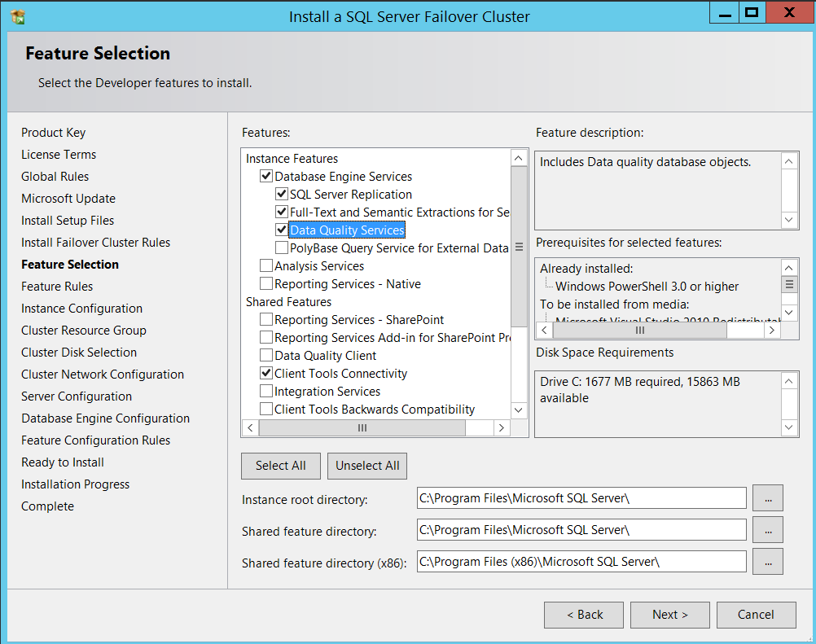Select Reporting Services - Native in the tree
Viewport: 816px width, 644px height.
coord(347,284)
